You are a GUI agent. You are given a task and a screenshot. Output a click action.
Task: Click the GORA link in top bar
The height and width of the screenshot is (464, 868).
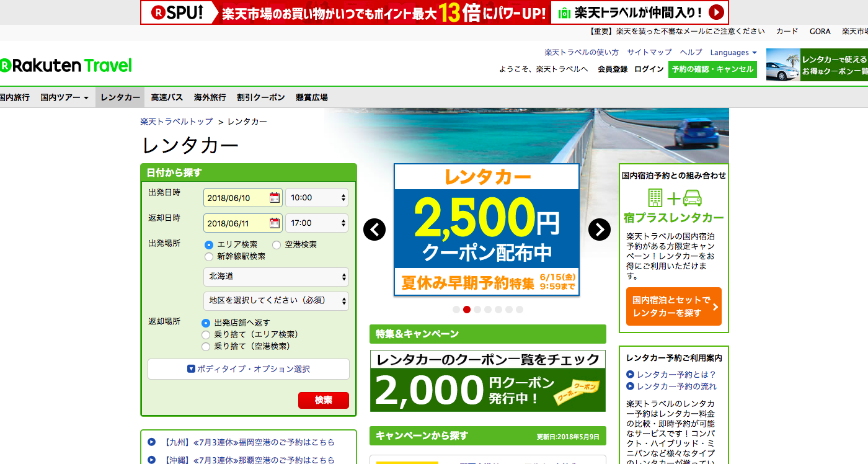[x=820, y=31]
